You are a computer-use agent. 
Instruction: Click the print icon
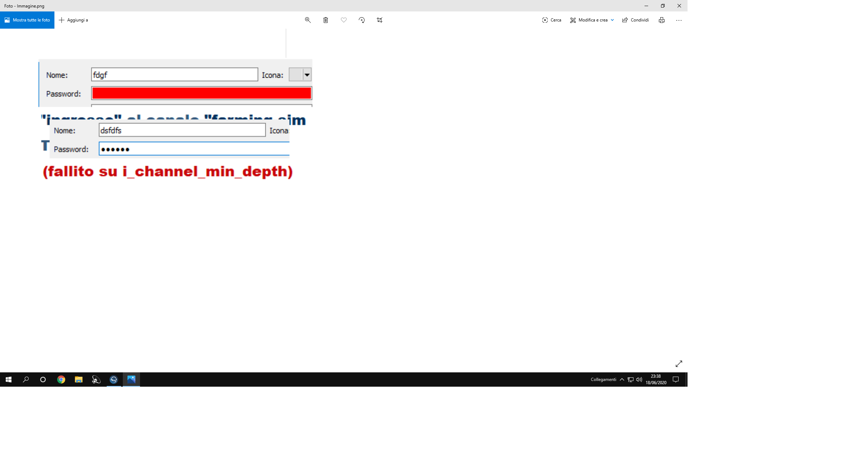pos(661,20)
